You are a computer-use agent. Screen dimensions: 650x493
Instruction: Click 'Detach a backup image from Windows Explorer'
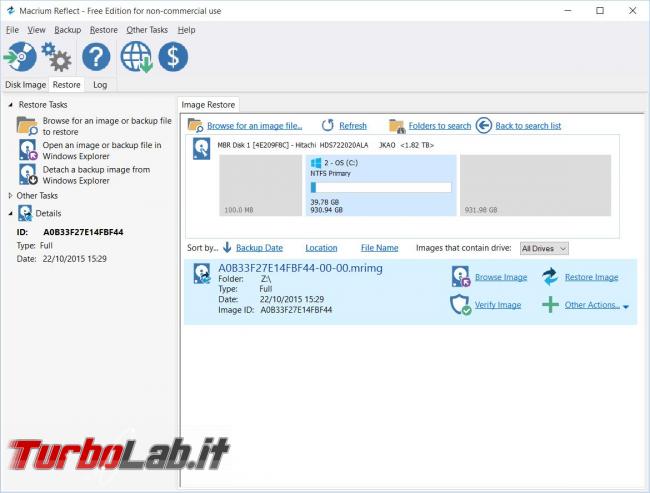pos(96,175)
